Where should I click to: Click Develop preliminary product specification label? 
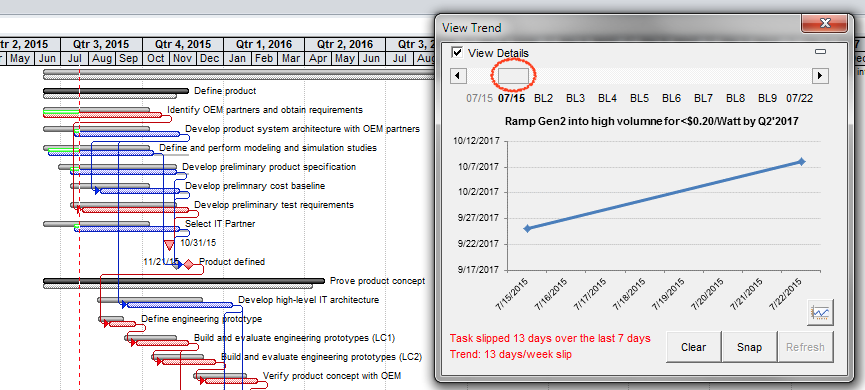269,167
